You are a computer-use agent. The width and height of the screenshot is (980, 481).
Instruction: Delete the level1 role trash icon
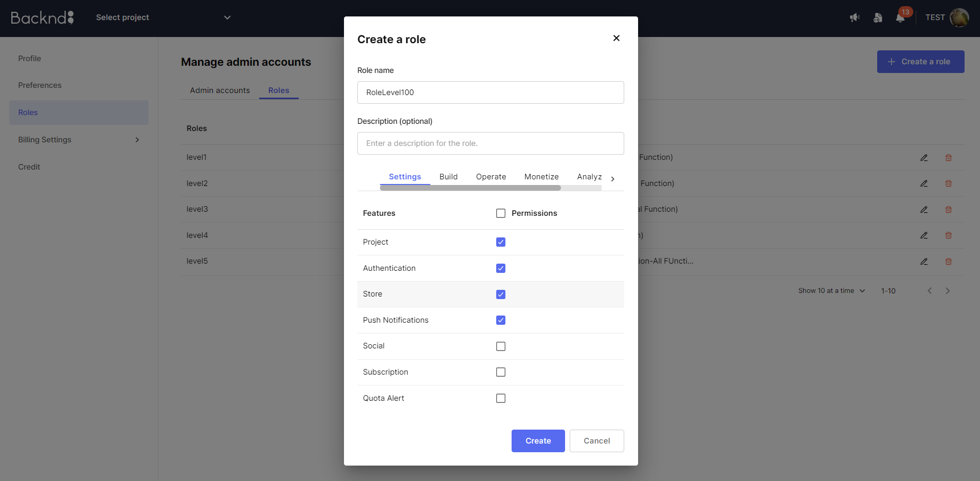pos(949,158)
